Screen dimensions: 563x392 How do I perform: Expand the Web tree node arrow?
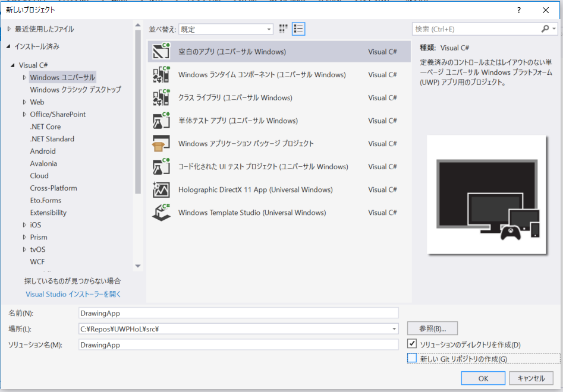click(x=24, y=102)
